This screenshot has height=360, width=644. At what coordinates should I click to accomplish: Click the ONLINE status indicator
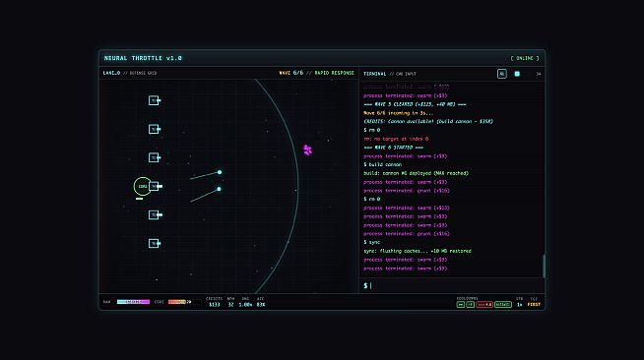pos(525,58)
